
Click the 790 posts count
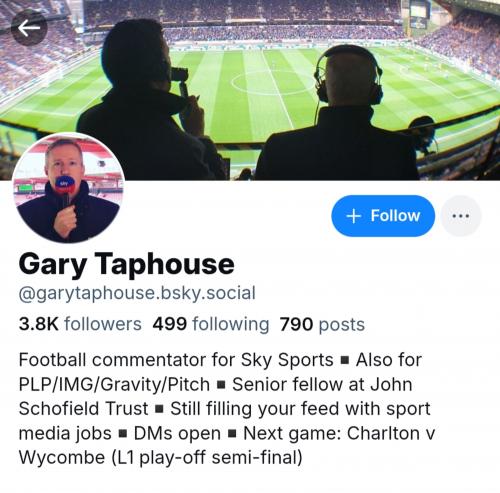tap(322, 324)
